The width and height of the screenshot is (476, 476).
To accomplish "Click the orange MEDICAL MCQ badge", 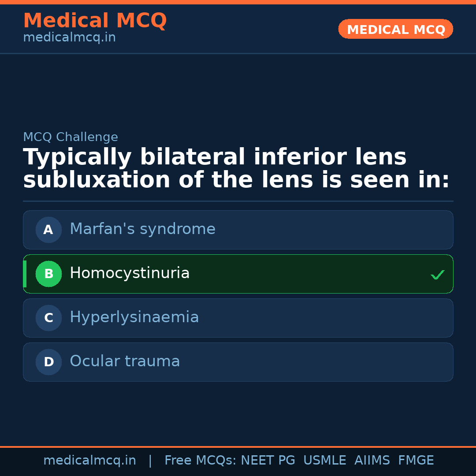I will click(x=395, y=29).
